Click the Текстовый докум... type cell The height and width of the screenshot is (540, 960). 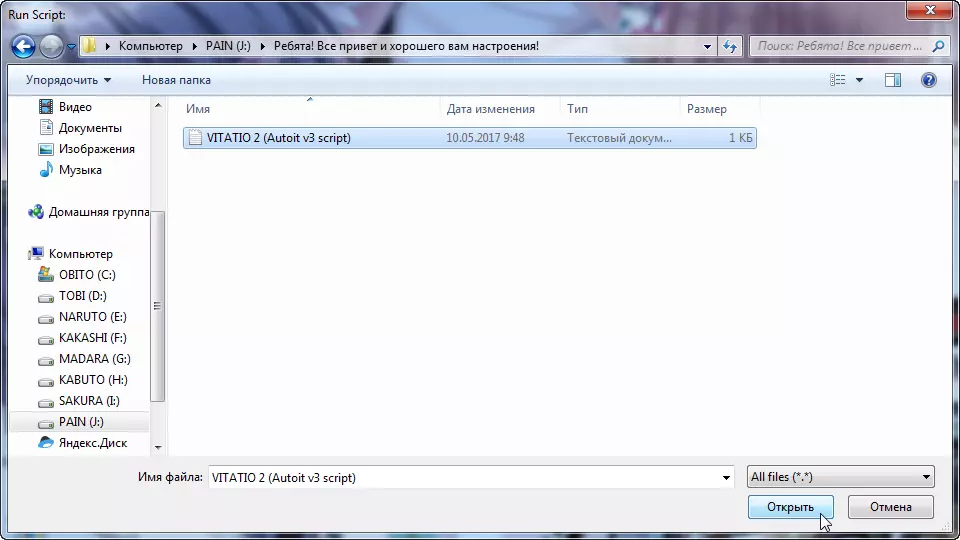(619, 138)
